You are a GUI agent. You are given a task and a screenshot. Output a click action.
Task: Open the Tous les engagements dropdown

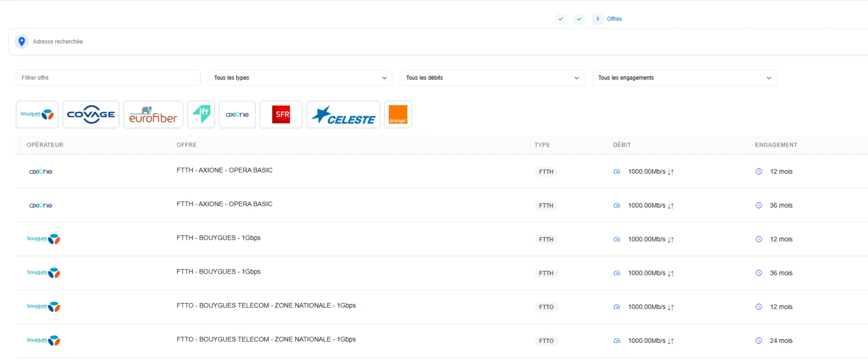tap(684, 78)
